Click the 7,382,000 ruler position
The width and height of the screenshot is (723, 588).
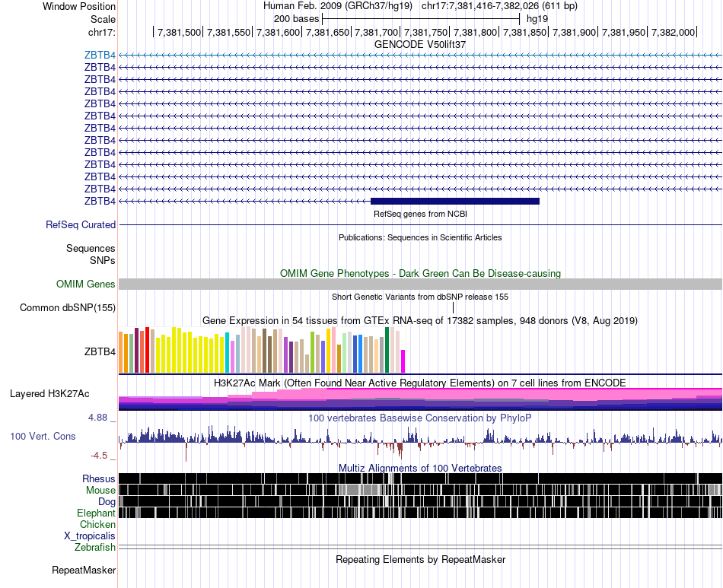[673, 32]
